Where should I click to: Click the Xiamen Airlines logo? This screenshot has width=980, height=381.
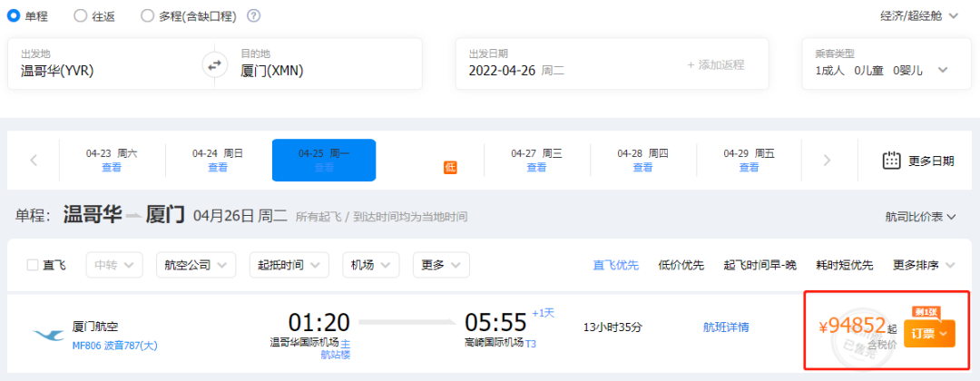47,334
